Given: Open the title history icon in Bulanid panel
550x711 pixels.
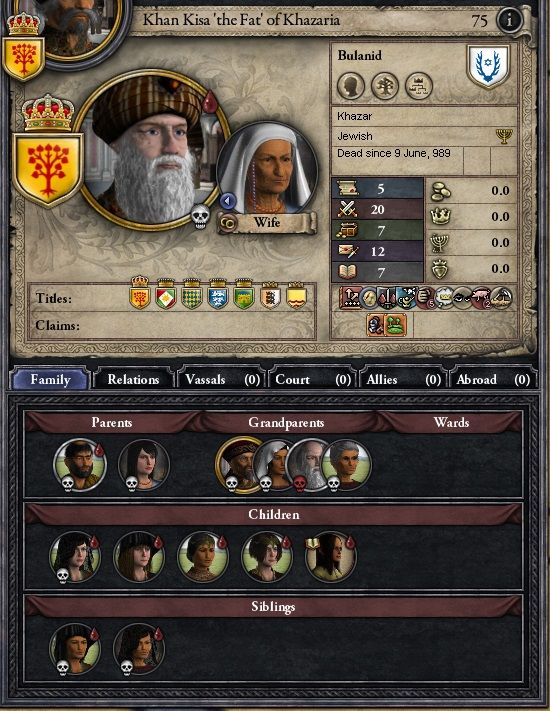Looking at the screenshot, I should pyautogui.click(x=419, y=85).
